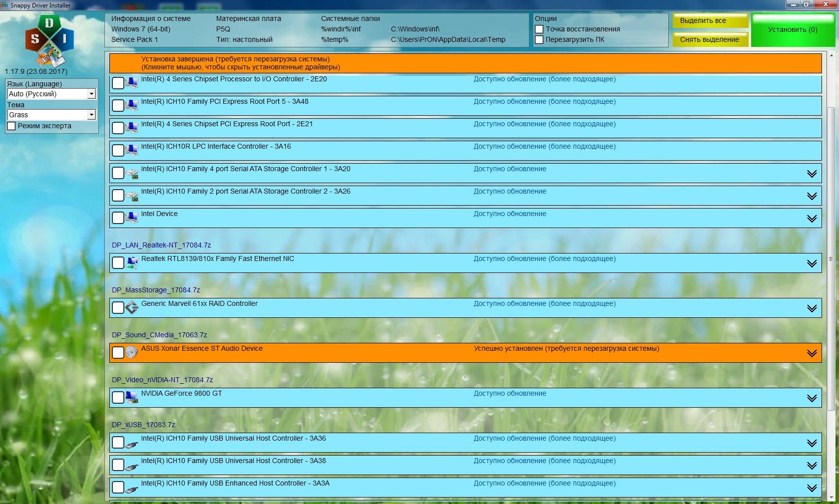839x504 pixels.
Task: Open the DP_Video_nVIDIA-NT_17084.7z pack header
Action: click(162, 380)
